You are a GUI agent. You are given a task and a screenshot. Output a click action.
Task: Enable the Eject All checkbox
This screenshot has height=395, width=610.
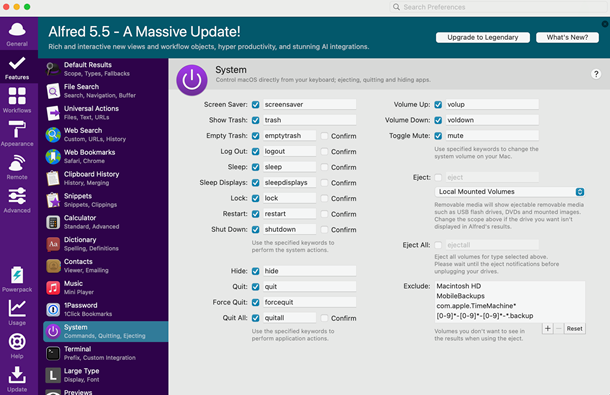pos(438,245)
